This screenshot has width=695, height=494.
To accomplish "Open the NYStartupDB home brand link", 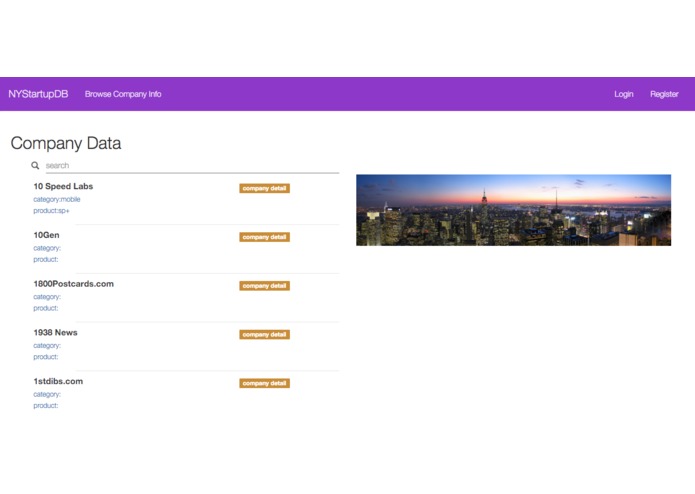I will point(38,94).
